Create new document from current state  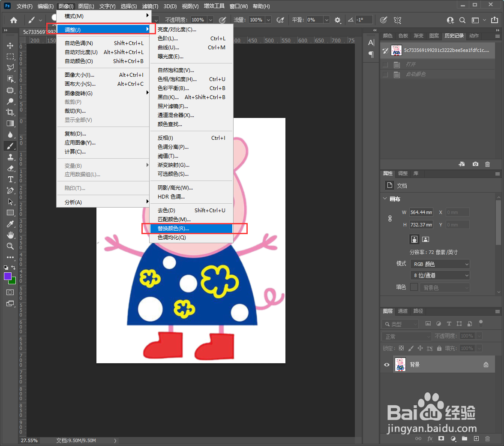click(462, 164)
